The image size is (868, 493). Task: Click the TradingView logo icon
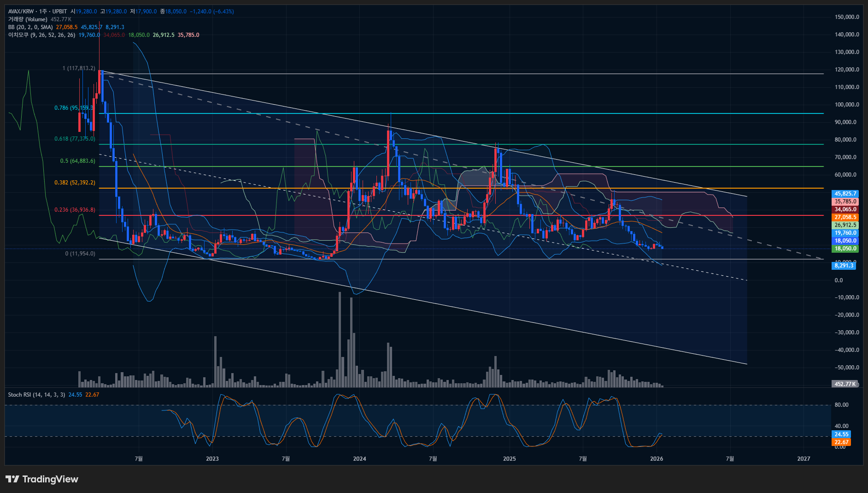click(12, 479)
